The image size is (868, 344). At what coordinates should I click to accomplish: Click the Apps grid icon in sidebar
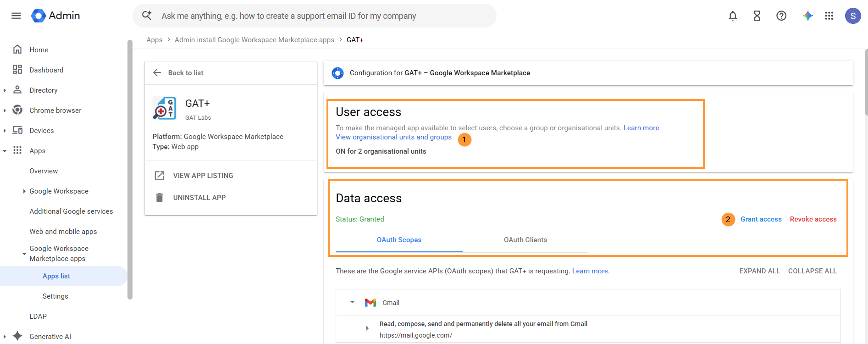(17, 150)
